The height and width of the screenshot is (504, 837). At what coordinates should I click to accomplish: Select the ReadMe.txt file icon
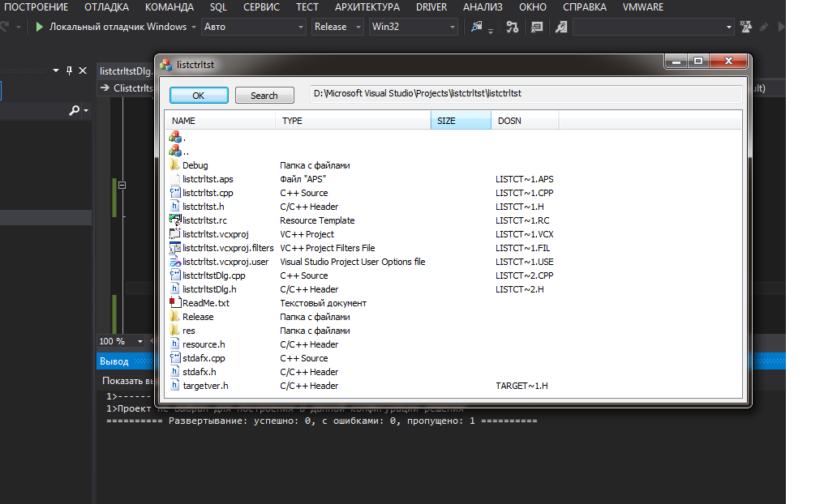[x=174, y=303]
